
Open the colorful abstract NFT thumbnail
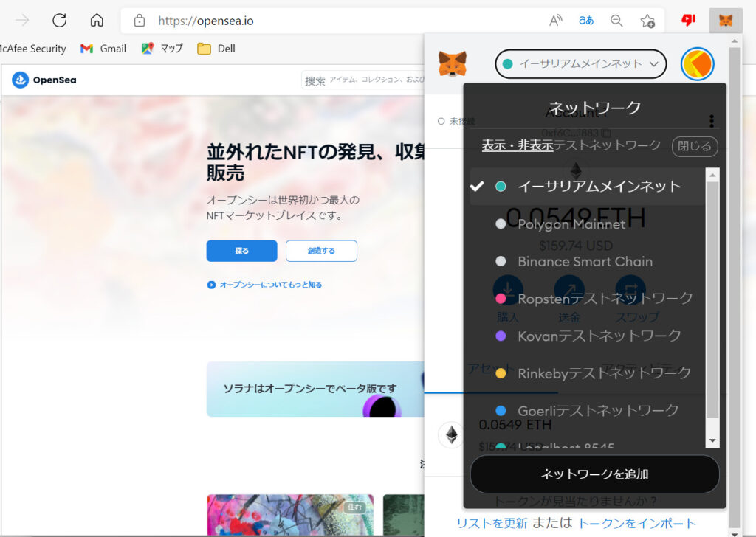[290, 515]
